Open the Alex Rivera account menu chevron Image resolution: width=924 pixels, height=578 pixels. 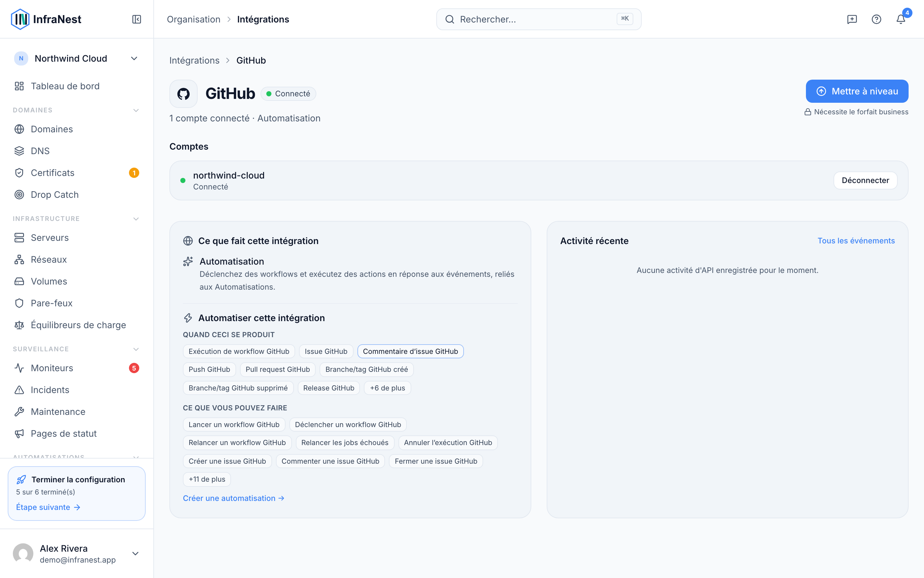tap(135, 554)
